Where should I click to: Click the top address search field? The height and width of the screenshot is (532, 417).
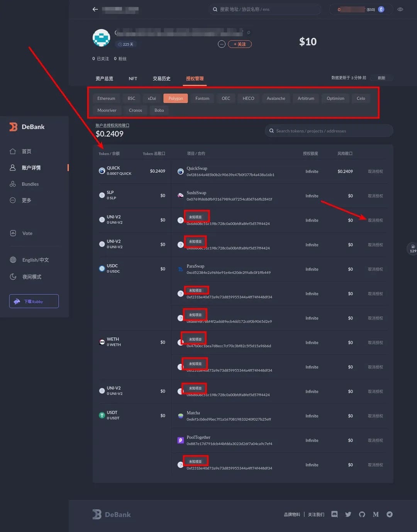pos(265,9)
